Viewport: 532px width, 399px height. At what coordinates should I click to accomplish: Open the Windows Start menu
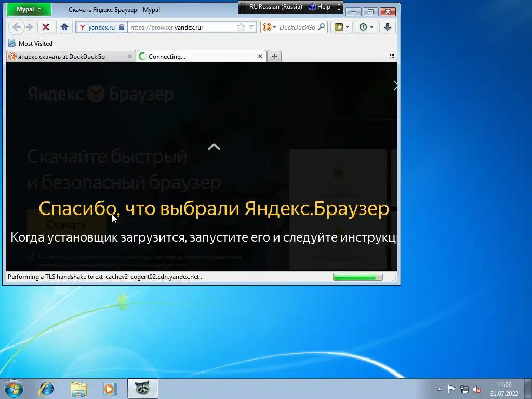pos(14,389)
